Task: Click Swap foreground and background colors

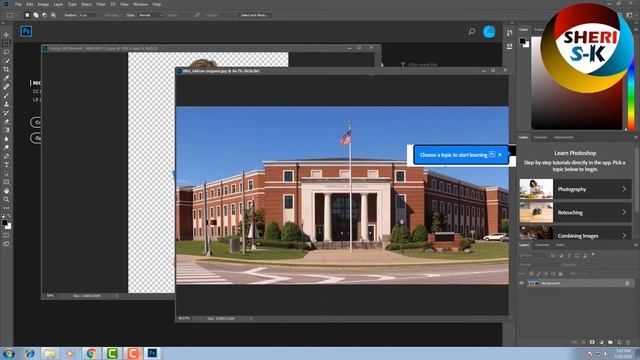Action: (9, 216)
